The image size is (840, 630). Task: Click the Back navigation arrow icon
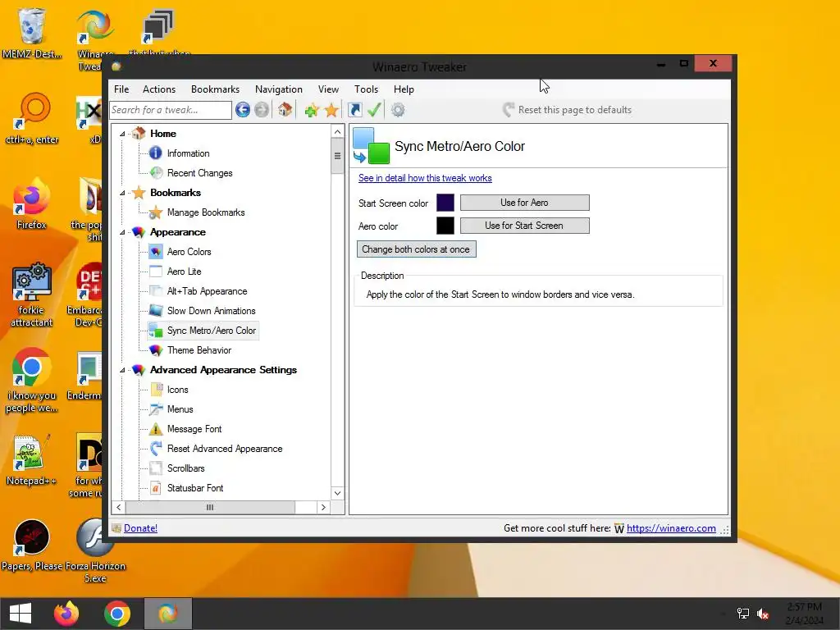click(243, 110)
